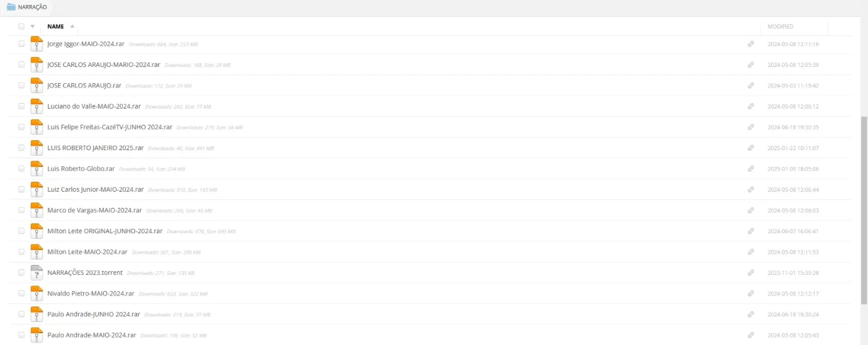Tick the select-all checkbox in the header
The image size is (868, 345).
[x=22, y=27]
